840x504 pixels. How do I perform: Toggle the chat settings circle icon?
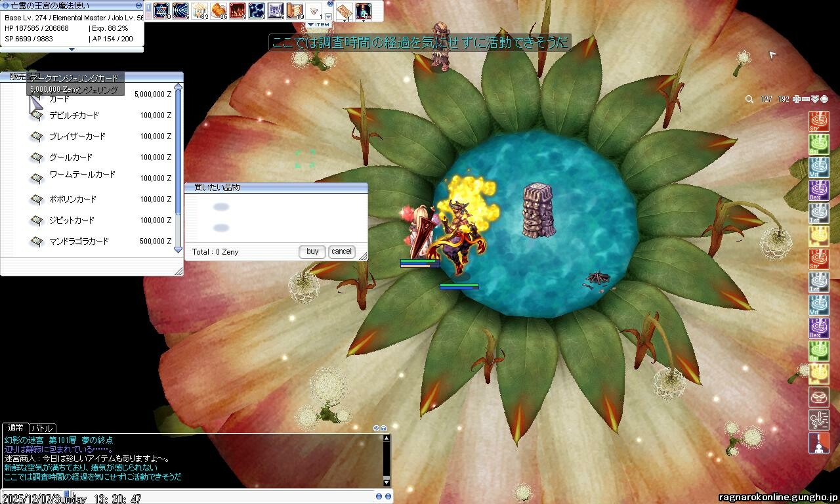(x=377, y=428)
